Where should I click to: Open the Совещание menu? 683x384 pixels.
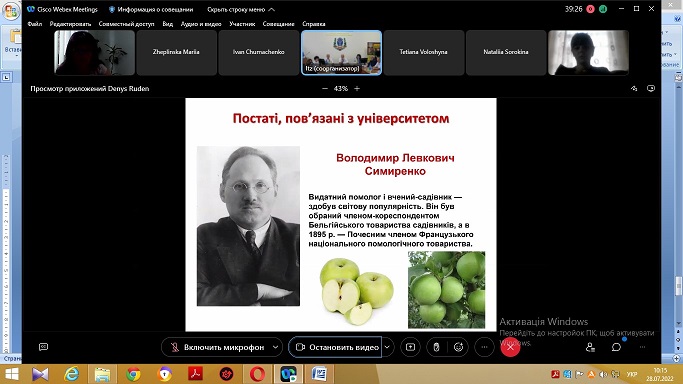click(278, 24)
